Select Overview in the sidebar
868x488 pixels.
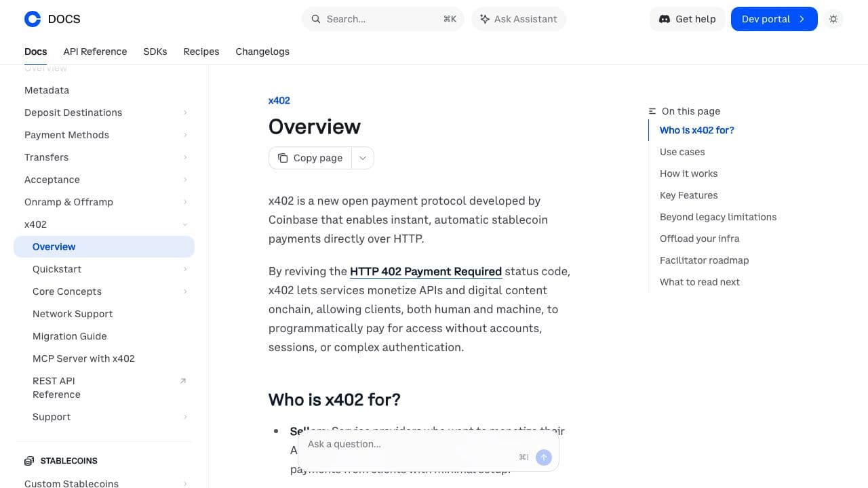[x=104, y=247]
